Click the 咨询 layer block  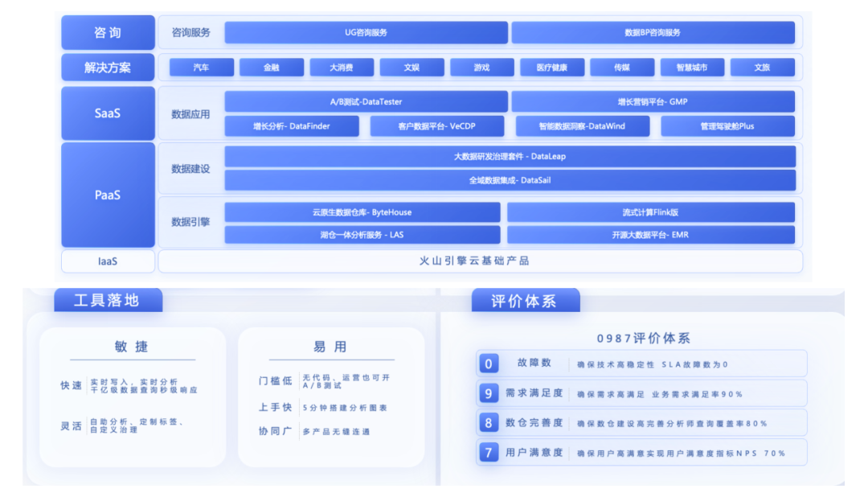[108, 32]
